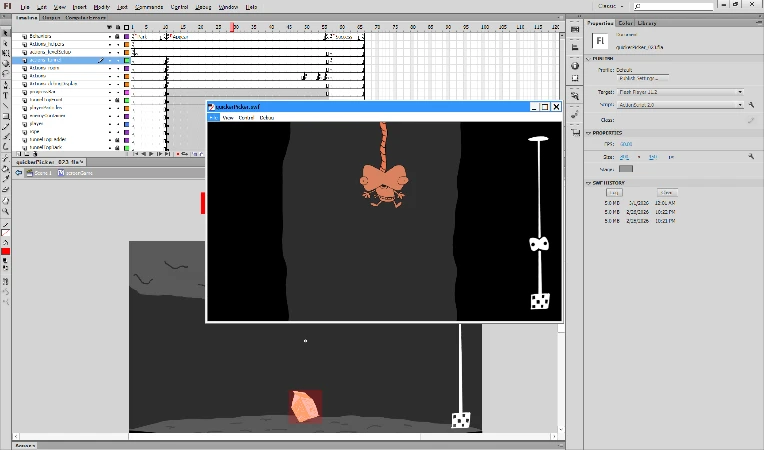Open Control menu in SWF player window
764x450 pixels.
tap(246, 118)
